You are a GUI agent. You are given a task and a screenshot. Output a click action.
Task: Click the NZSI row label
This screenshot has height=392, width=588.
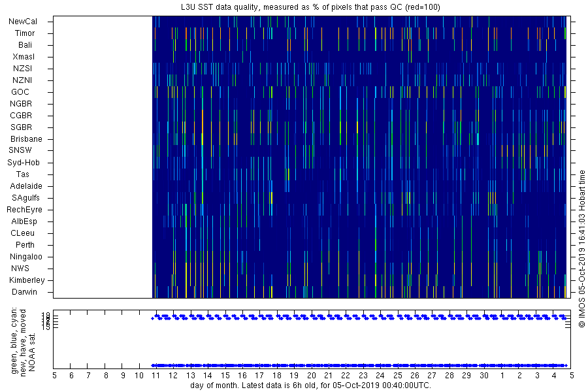22,68
